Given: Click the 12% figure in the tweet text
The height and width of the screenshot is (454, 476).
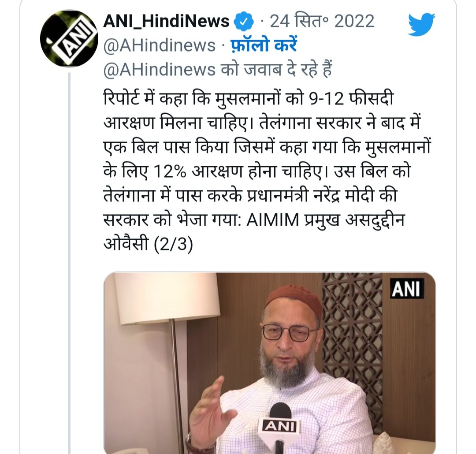Looking at the screenshot, I should [x=170, y=172].
